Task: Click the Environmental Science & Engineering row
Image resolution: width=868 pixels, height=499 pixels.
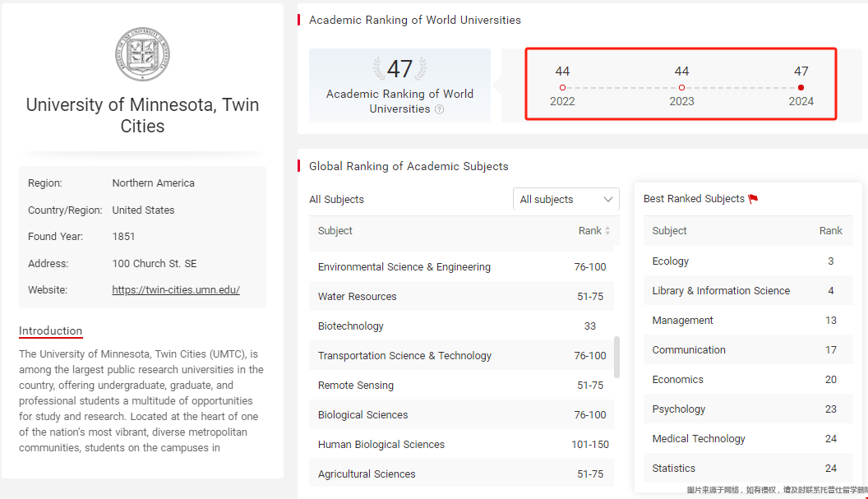Action: (x=461, y=267)
